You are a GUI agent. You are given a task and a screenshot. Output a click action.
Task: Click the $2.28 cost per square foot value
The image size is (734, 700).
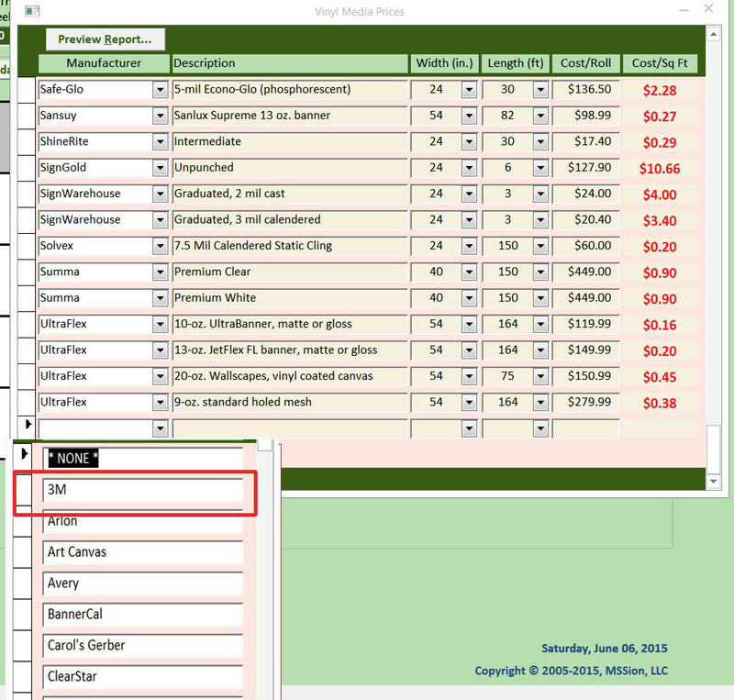(660, 91)
